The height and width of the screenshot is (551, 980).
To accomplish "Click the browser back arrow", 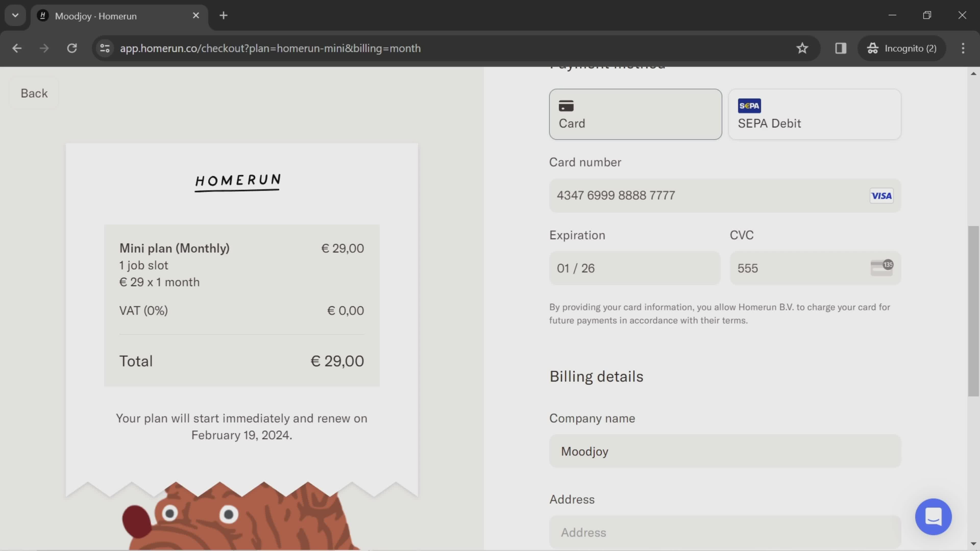I will pos(17,48).
